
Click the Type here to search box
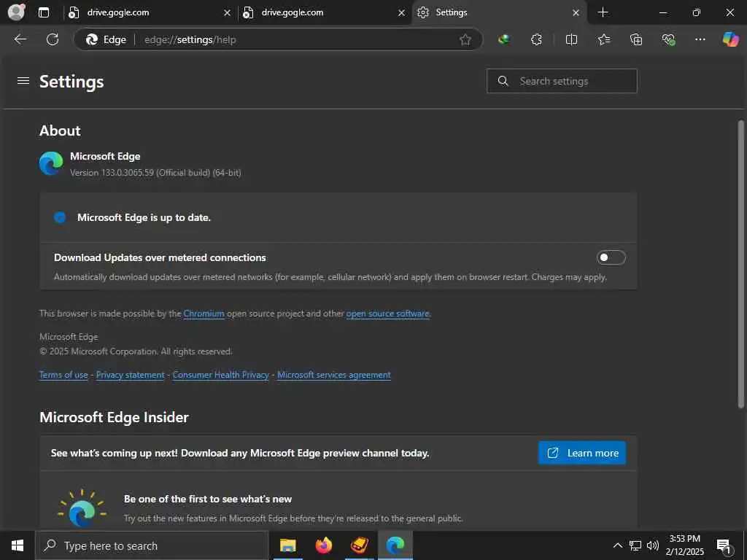[x=152, y=545]
